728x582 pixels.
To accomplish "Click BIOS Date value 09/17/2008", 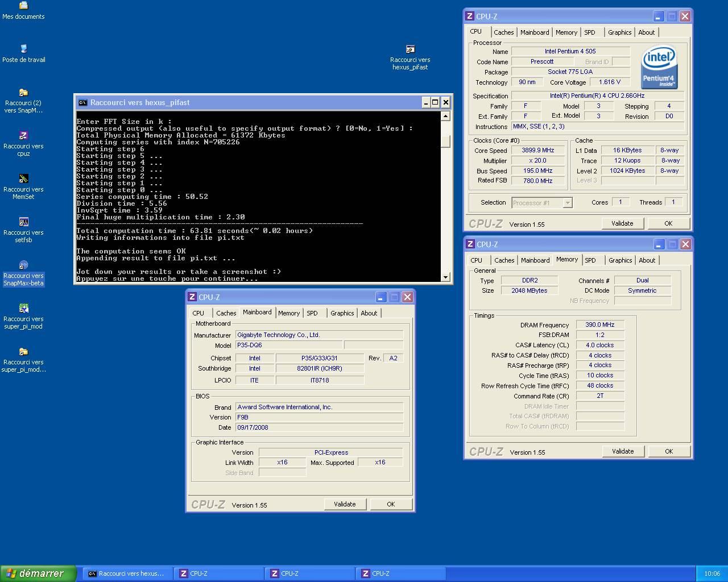I will (x=320, y=427).
